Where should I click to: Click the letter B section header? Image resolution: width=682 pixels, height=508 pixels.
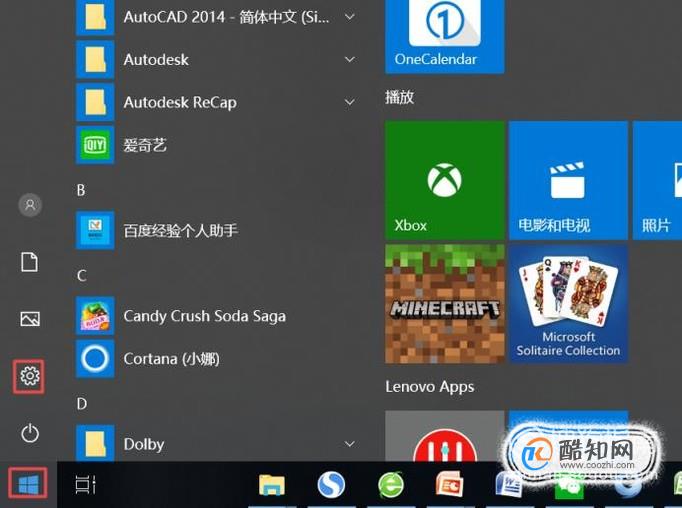[x=81, y=190]
